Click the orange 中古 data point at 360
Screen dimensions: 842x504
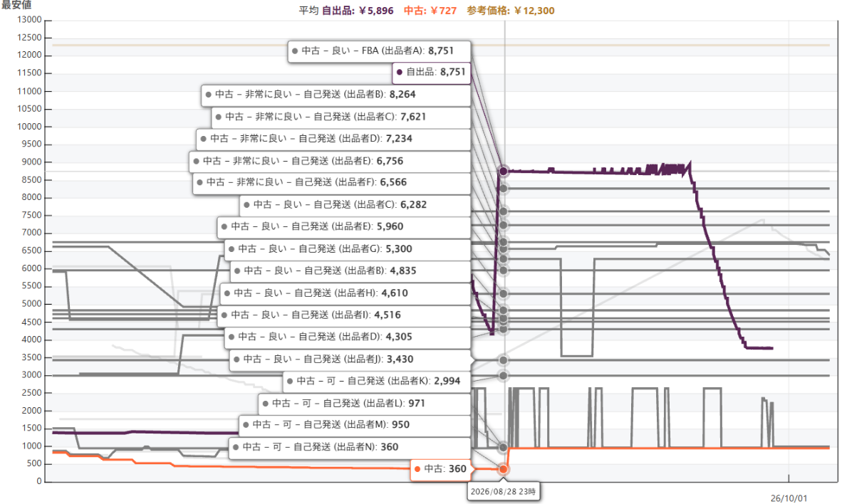[503, 469]
